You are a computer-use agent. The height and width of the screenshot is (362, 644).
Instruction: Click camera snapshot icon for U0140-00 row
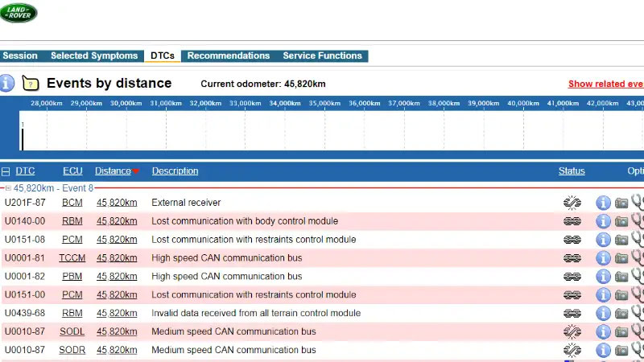click(x=621, y=221)
